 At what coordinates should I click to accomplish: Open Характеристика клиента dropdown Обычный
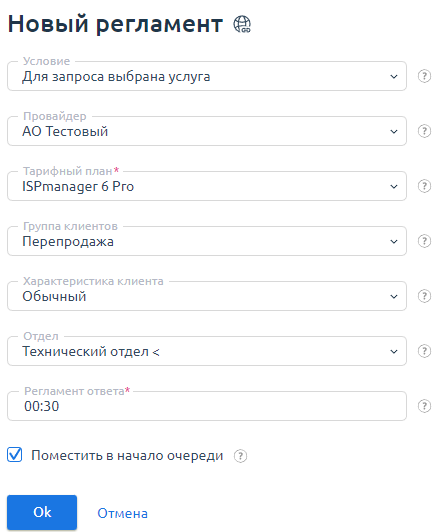coord(207,296)
